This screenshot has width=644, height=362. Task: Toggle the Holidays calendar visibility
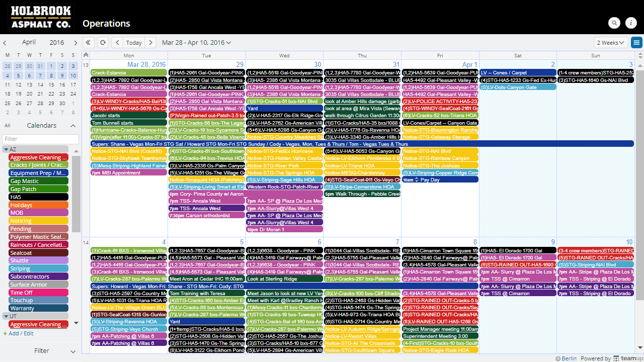pyautogui.click(x=38, y=205)
